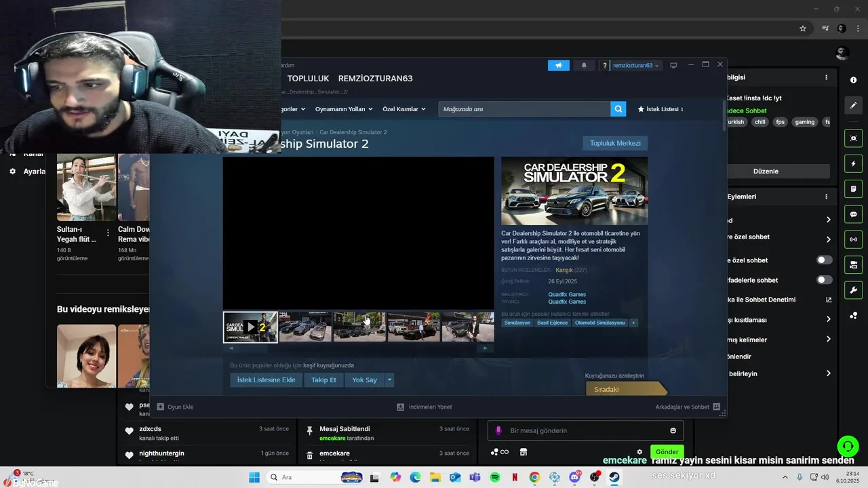The width and height of the screenshot is (868, 488).
Task: Switch Steam to Big Picture mode icon
Action: tap(673, 65)
